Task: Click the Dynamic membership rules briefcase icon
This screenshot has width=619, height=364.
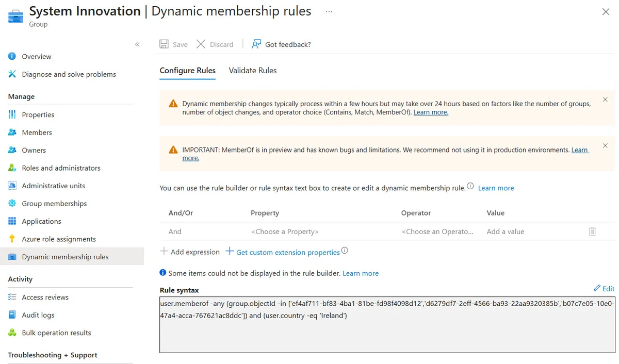Action: point(12,257)
